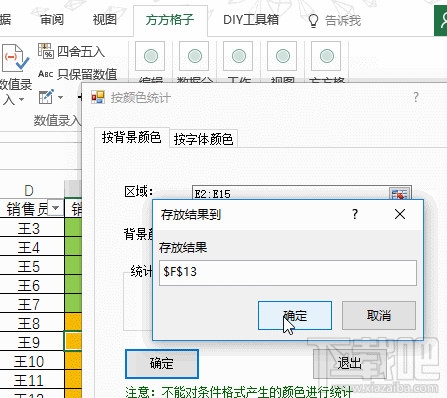The height and width of the screenshot is (398, 447).
Task: Select column D header
Action: 29,191
